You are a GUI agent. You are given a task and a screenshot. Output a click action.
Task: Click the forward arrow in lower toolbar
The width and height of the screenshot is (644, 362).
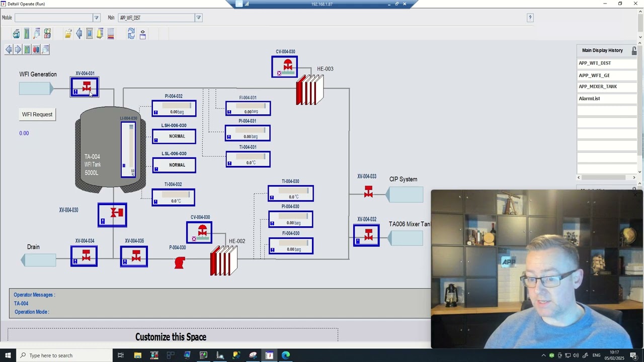click(18, 49)
